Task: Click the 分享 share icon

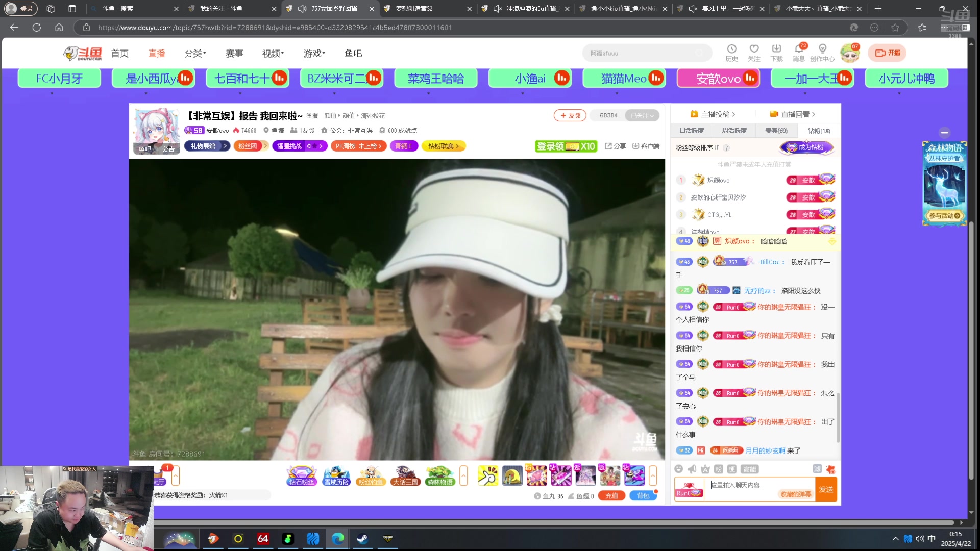Action: click(x=615, y=146)
